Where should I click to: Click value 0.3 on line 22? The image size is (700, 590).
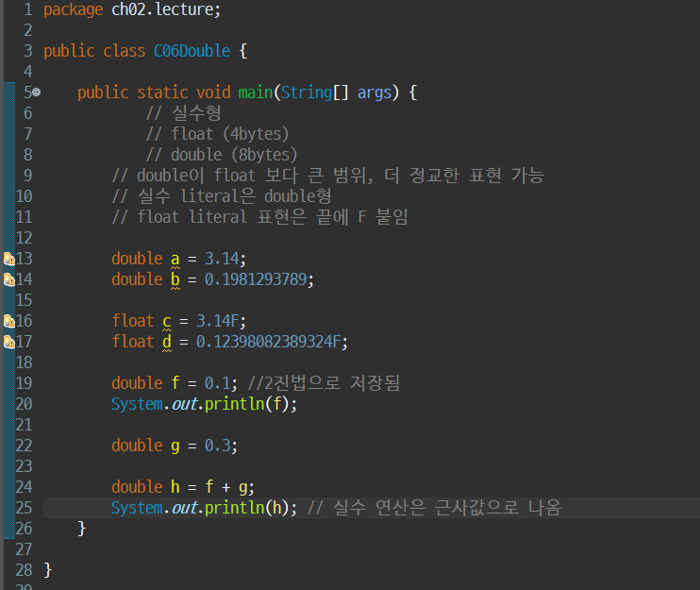coord(217,446)
